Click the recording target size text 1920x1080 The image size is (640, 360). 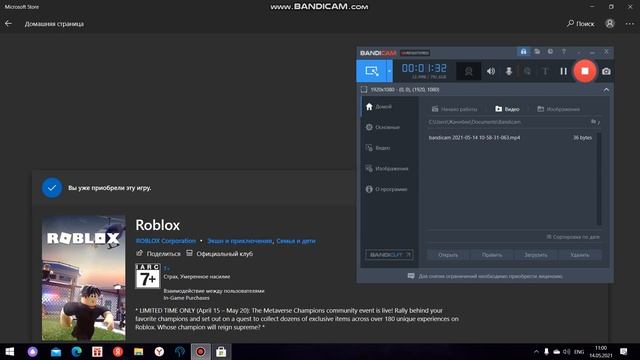[404, 89]
